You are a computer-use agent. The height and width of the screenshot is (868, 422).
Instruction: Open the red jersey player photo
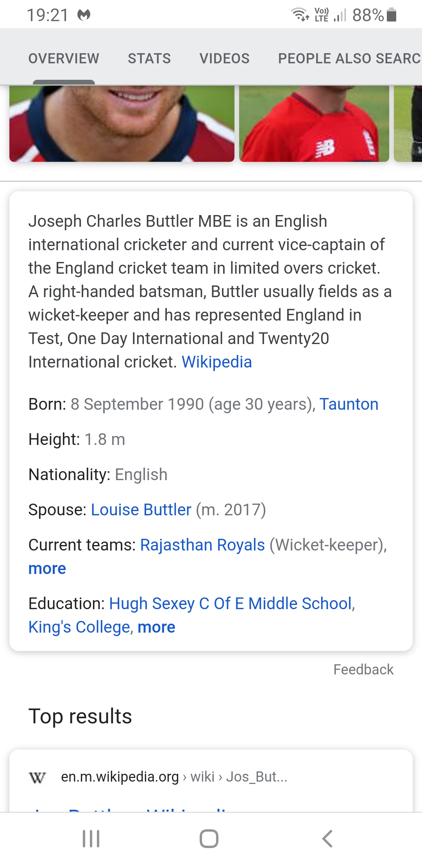pos(314,124)
